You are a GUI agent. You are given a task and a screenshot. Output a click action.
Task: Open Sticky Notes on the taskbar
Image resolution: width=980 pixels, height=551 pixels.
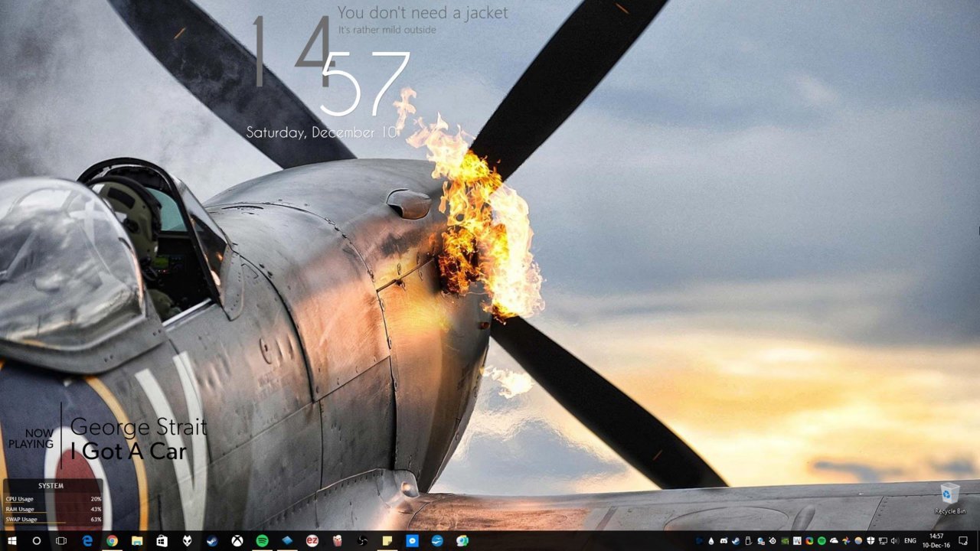click(387, 541)
